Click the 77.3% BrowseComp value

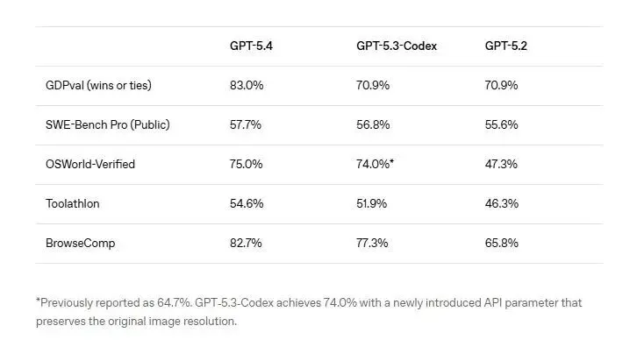coord(372,243)
